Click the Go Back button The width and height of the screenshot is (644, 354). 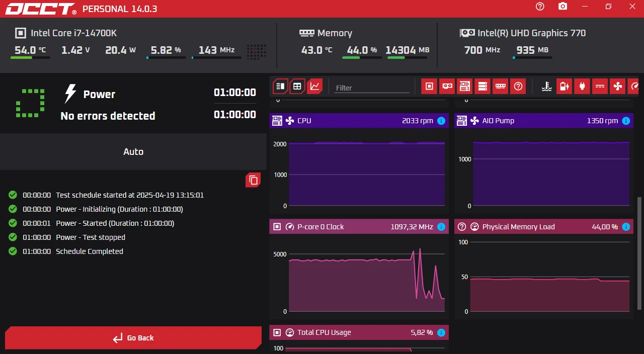tap(133, 338)
